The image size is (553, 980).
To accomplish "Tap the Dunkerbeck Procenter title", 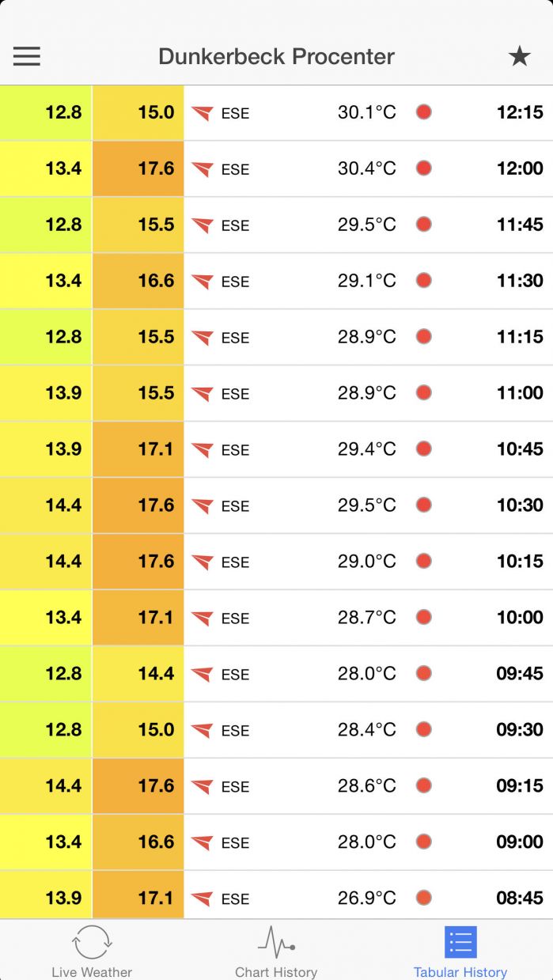I will pyautogui.click(x=276, y=57).
